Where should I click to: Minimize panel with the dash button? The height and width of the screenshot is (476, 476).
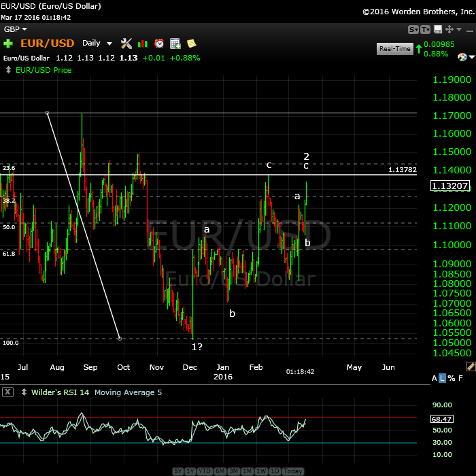(470, 31)
